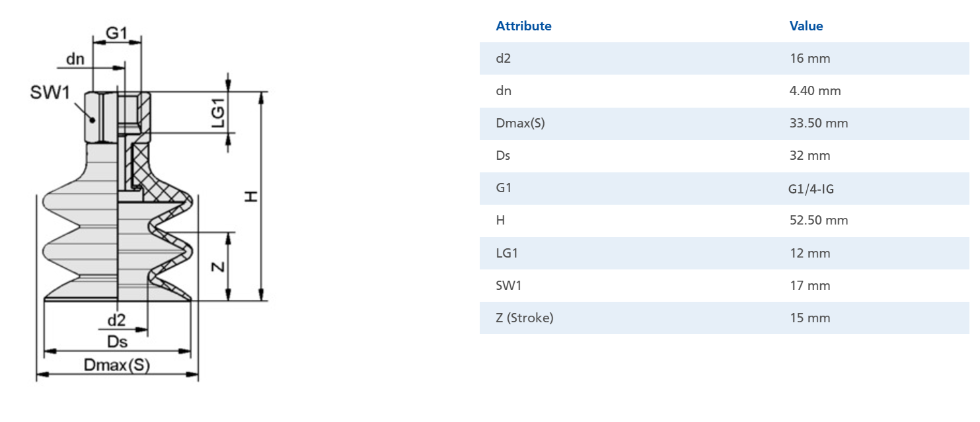The width and height of the screenshot is (980, 422).
Task: Click the Z stroke dimension in drawing
Action: point(219,266)
